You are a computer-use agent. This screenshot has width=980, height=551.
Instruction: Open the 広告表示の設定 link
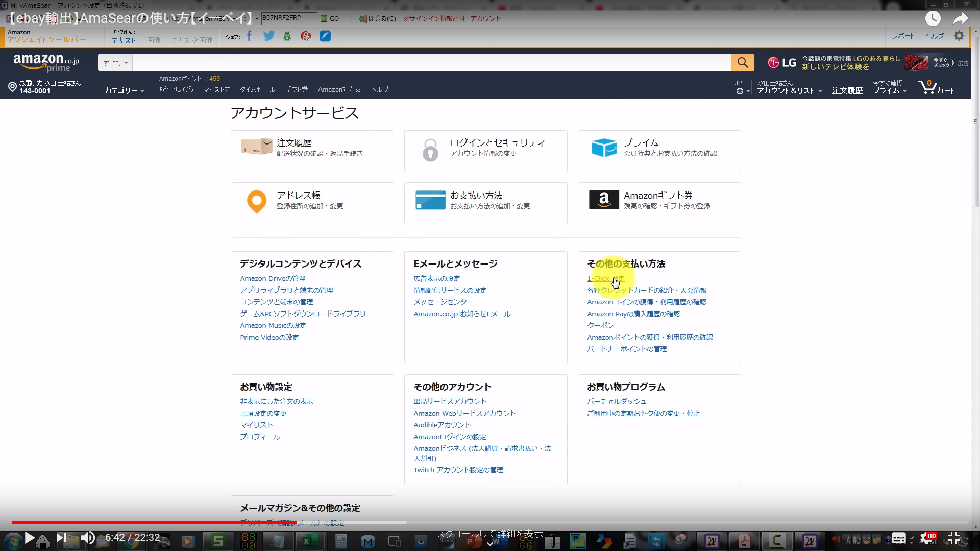tap(437, 278)
